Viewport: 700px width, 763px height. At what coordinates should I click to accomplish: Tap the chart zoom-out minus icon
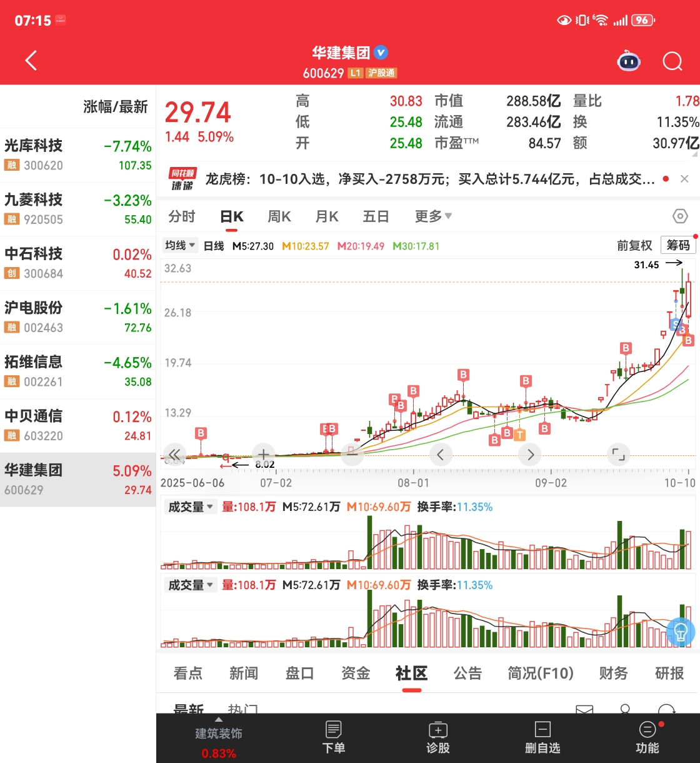pos(352,454)
